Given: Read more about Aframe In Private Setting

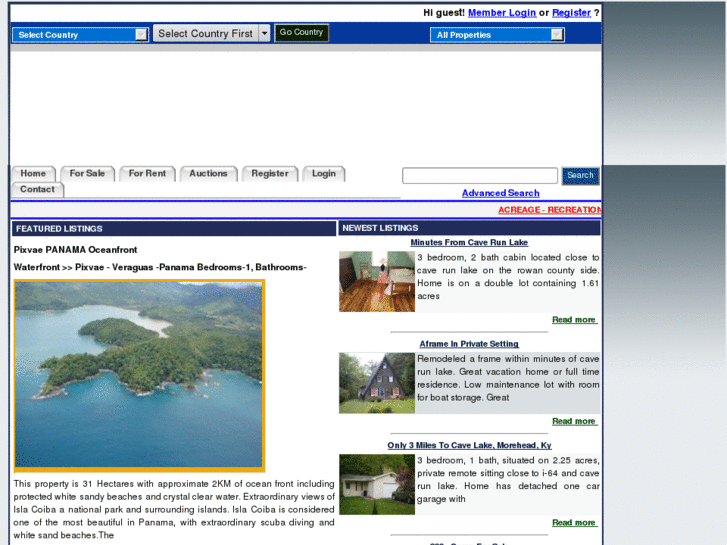Looking at the screenshot, I should pyautogui.click(x=574, y=421).
